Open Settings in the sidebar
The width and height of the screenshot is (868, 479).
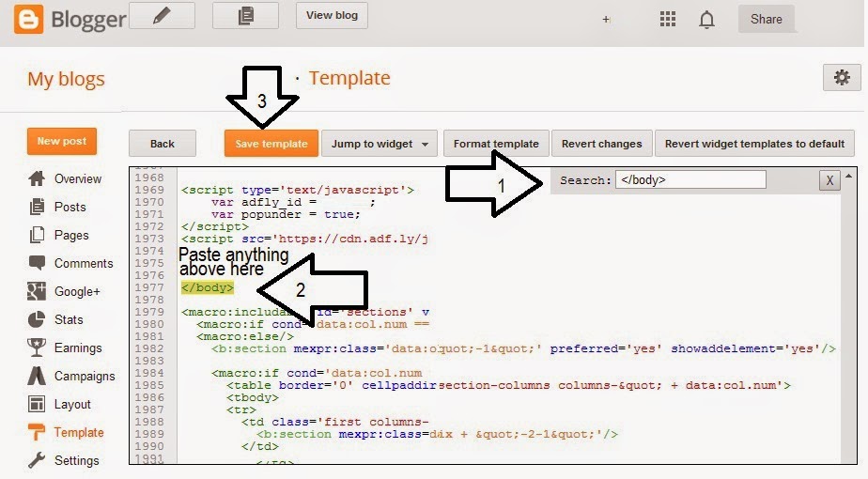pos(76,461)
